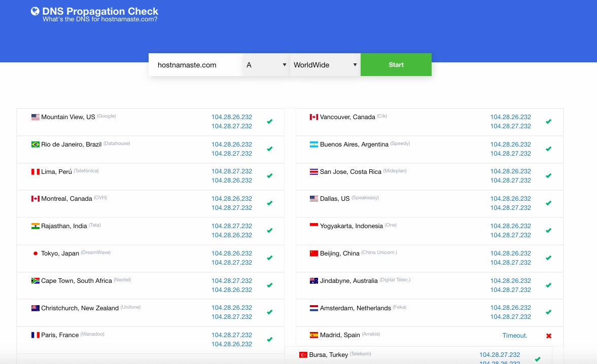Click the Canada flag beside Montreal
The width and height of the screenshot is (597, 364).
[x=36, y=199]
